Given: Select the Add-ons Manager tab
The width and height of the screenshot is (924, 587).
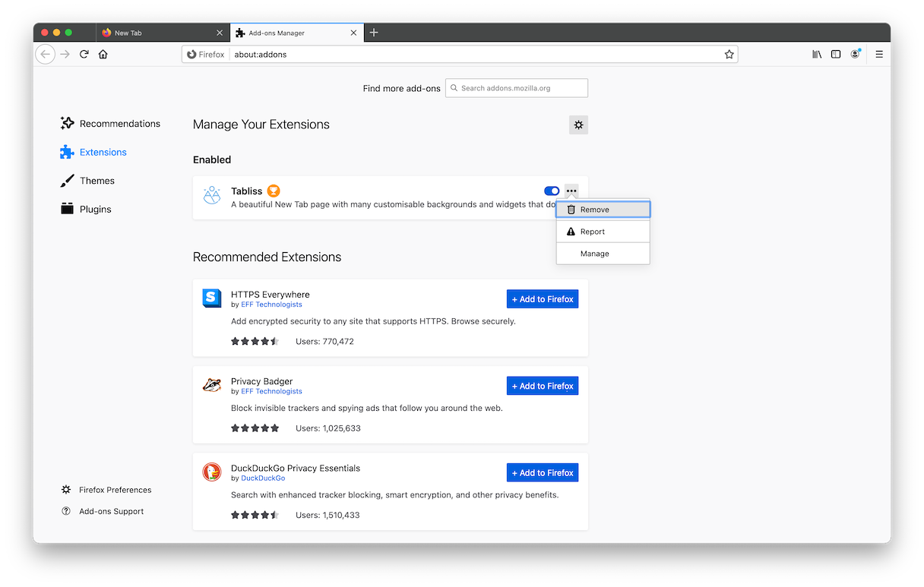Looking at the screenshot, I should [296, 33].
